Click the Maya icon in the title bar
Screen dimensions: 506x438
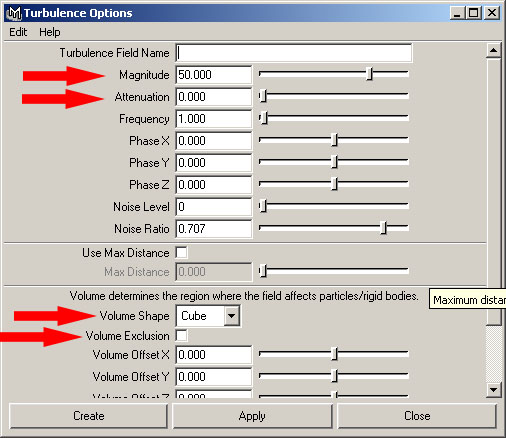(14, 13)
